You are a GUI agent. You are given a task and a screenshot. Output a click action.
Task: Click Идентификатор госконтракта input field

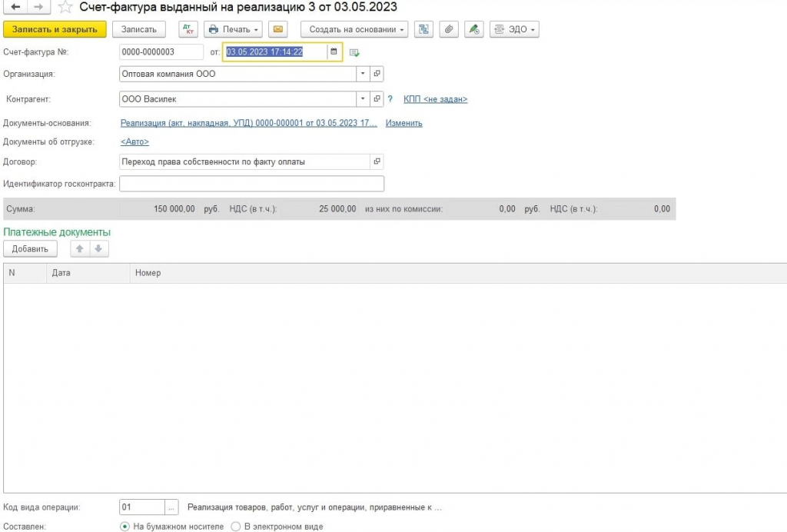coord(251,184)
